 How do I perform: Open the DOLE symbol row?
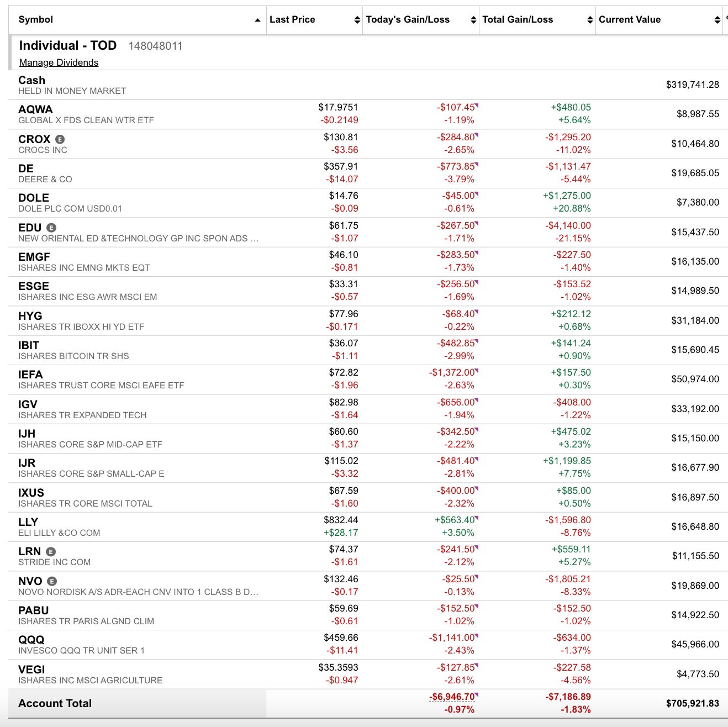(34, 198)
